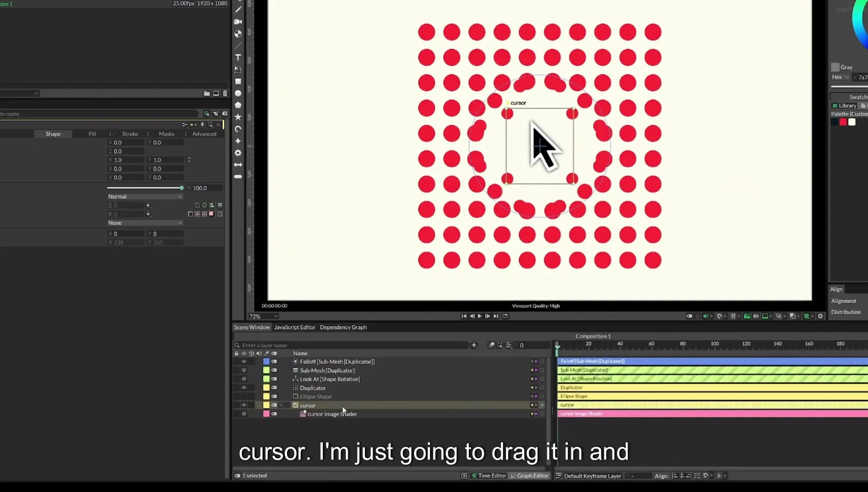The height and width of the screenshot is (492, 868).
Task: Choose the Cog shape tool
Action: (x=238, y=153)
